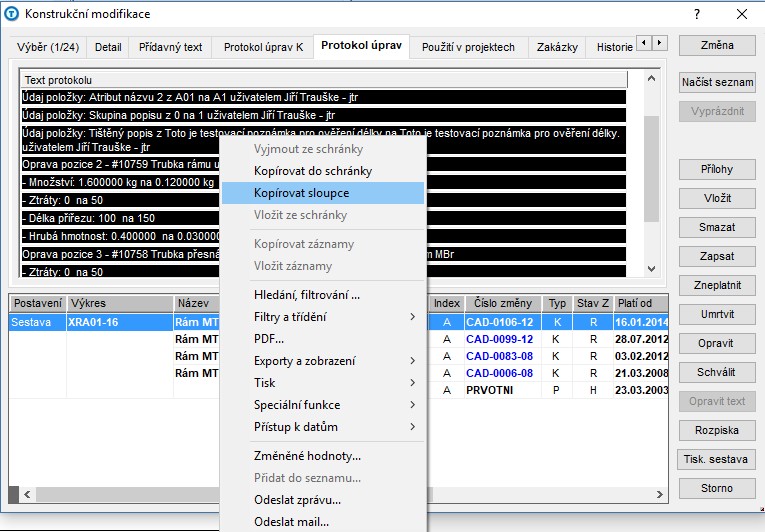765x532 pixels.
Task: Click table horizontal scroll-right arrow
Action: pos(660,494)
